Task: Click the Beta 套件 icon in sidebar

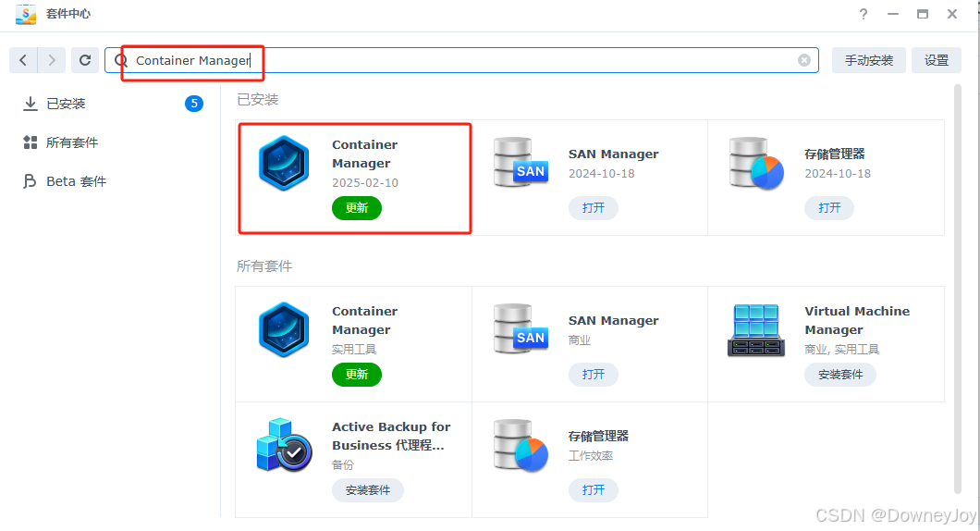Action: (x=30, y=181)
